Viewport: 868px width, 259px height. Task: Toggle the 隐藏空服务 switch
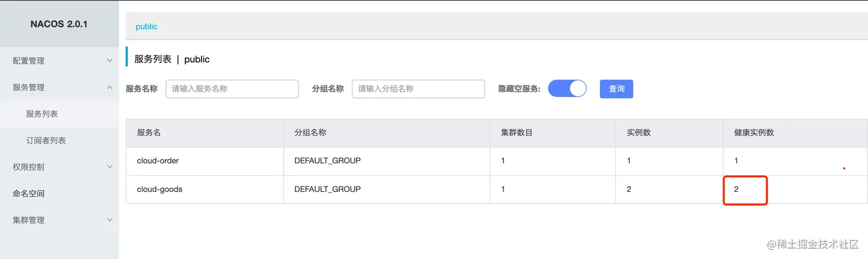click(567, 89)
